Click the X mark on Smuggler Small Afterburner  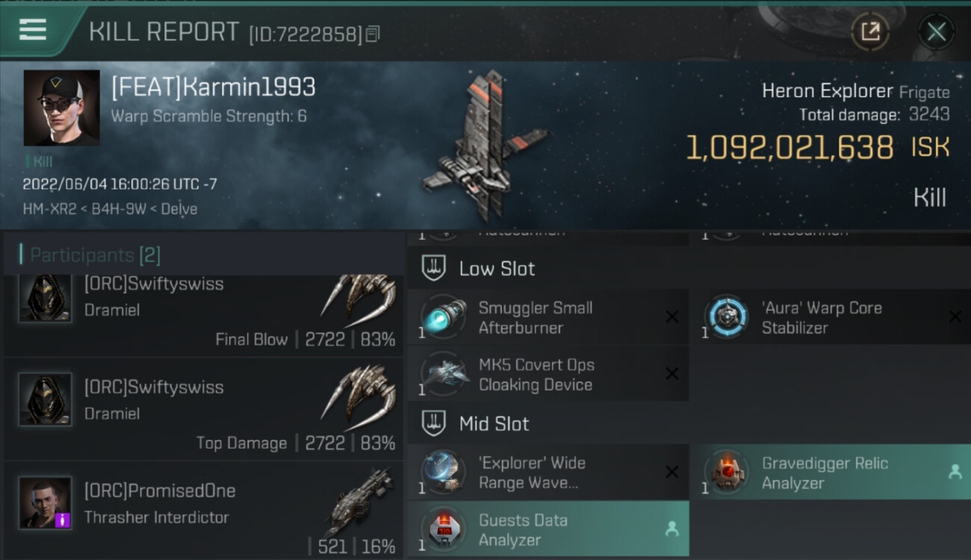coord(671,317)
